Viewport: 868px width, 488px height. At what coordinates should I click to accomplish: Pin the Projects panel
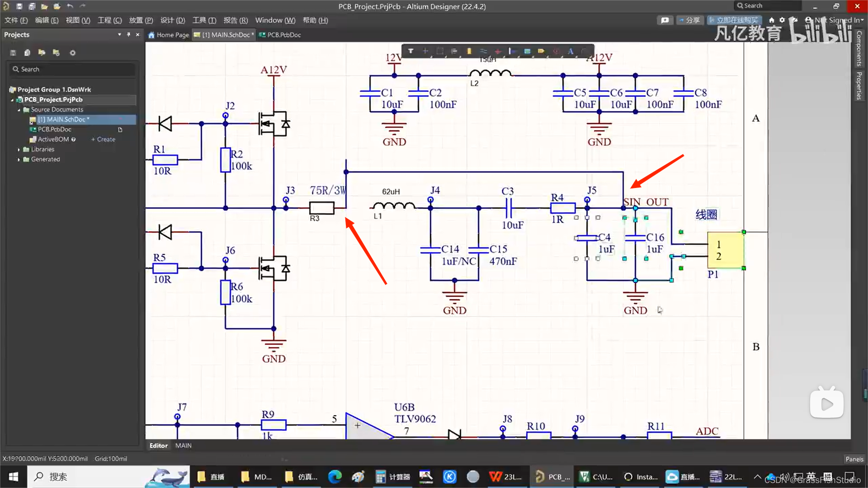tap(128, 35)
